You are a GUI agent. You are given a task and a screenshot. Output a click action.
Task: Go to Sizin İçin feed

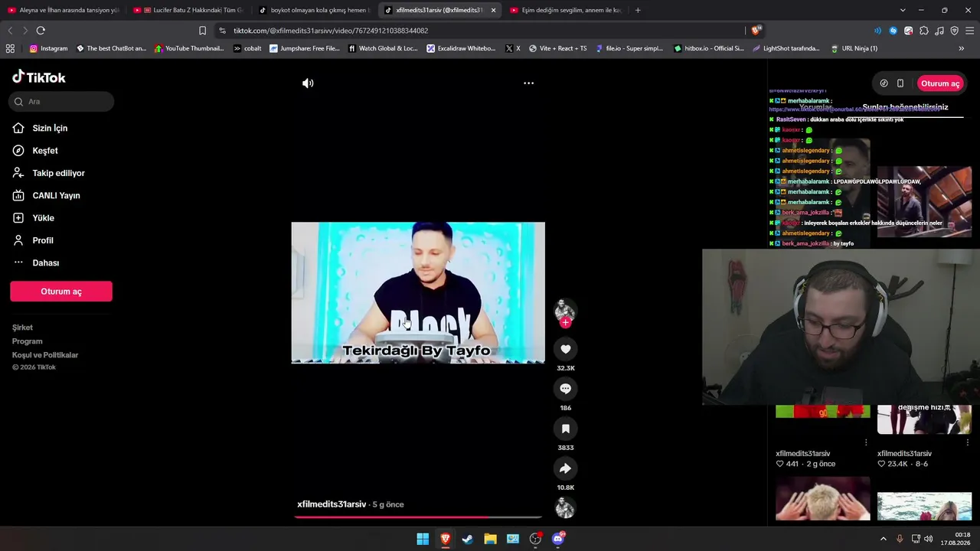pos(40,128)
